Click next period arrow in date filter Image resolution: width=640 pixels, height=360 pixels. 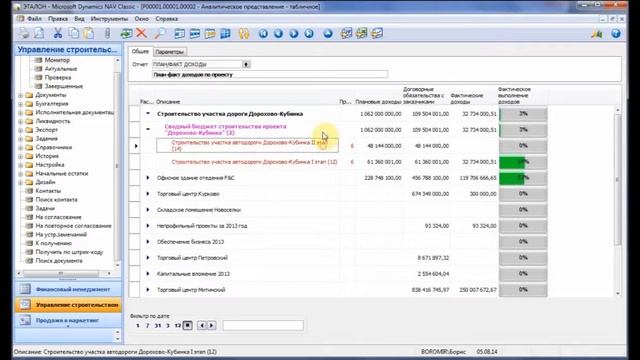211,325
